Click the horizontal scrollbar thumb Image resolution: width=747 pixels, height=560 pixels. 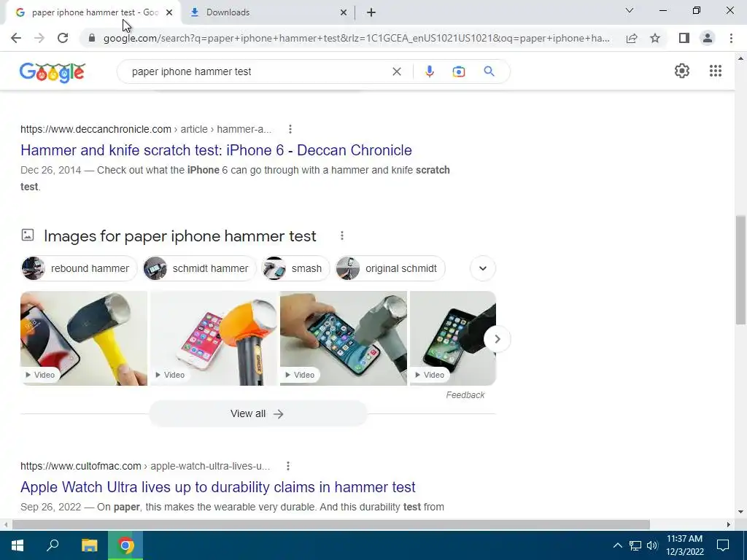pyautogui.click(x=331, y=524)
